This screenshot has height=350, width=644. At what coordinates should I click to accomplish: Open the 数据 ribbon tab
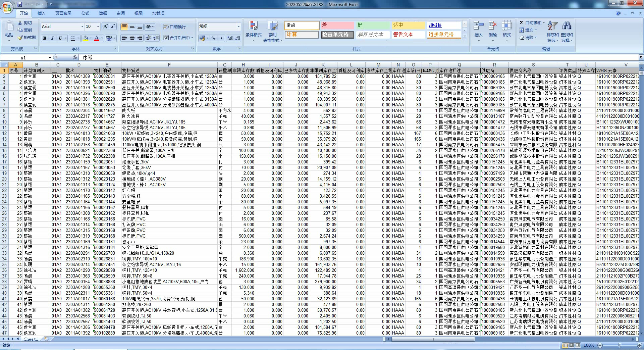click(103, 13)
